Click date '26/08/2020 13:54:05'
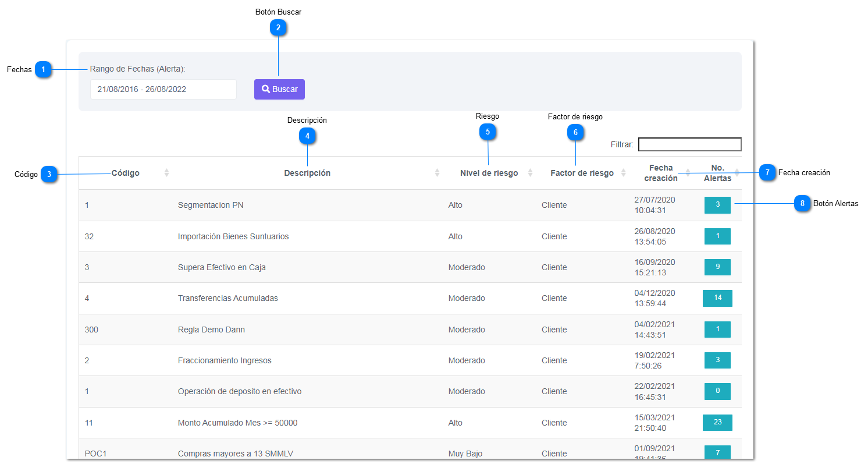 click(x=654, y=236)
